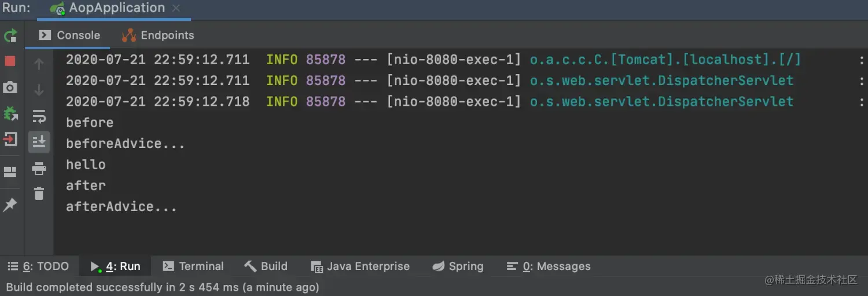Clear all console output with the trash icon

point(39,194)
